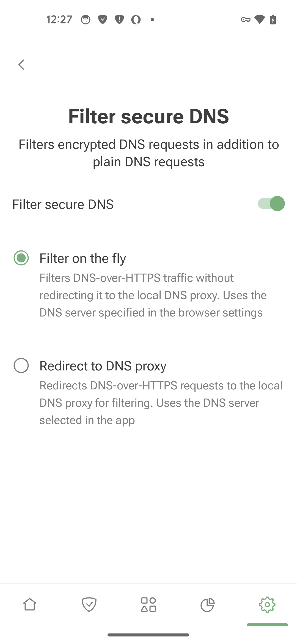Open the Settings gear in bottom navigation

tap(267, 604)
